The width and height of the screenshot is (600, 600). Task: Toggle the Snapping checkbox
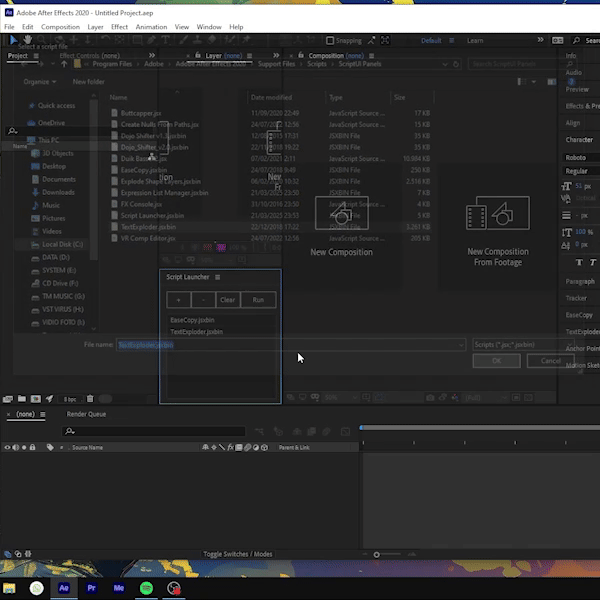pyautogui.click(x=330, y=41)
